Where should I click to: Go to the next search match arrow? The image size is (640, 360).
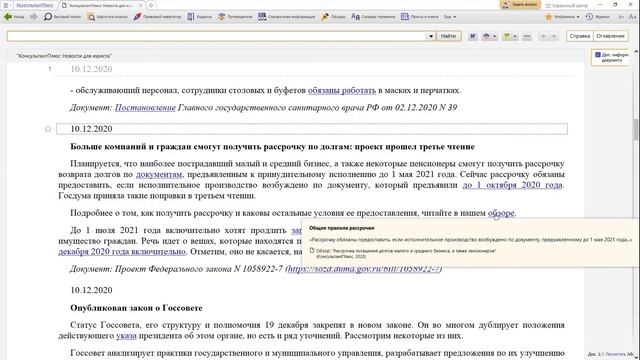point(554,36)
